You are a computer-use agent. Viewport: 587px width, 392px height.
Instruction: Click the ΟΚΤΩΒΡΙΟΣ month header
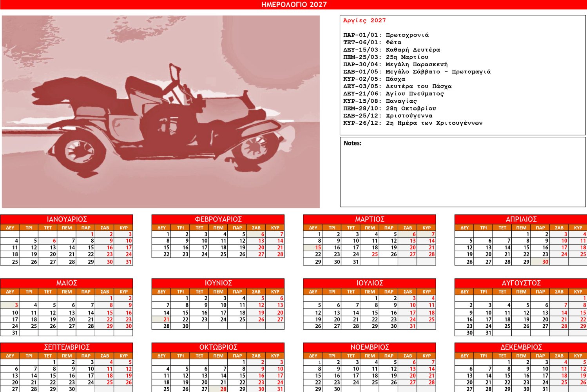218,347
